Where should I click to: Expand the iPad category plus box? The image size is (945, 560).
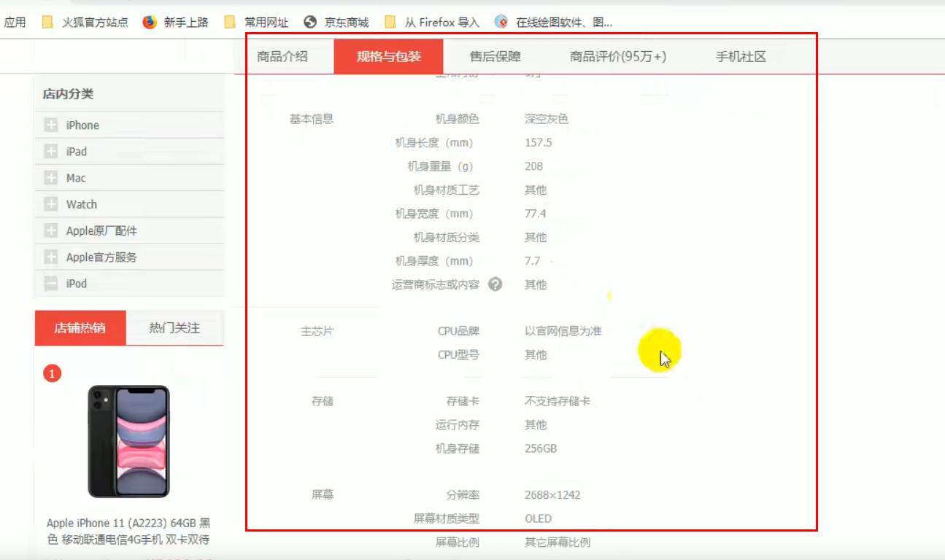pos(50,152)
